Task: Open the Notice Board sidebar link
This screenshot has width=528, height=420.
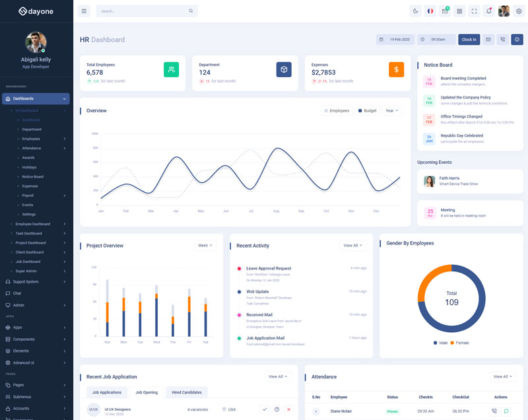Action: click(x=33, y=177)
